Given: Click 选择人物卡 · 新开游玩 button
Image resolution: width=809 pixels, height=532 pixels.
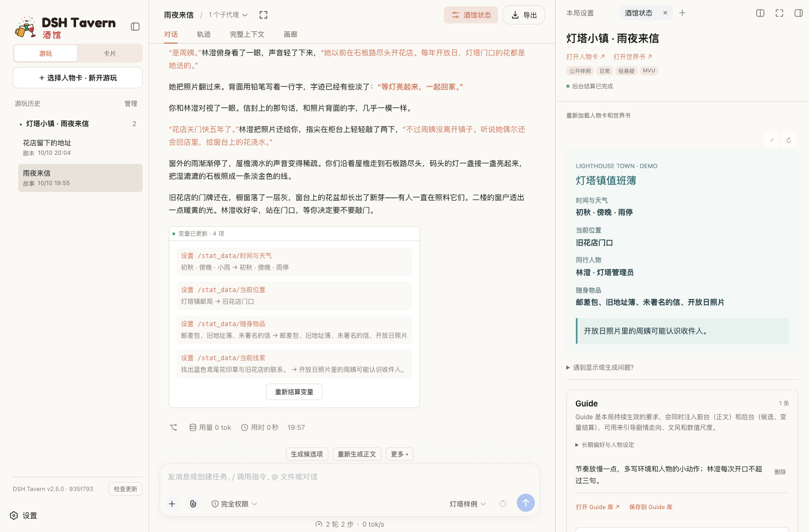Looking at the screenshot, I should click(x=78, y=78).
